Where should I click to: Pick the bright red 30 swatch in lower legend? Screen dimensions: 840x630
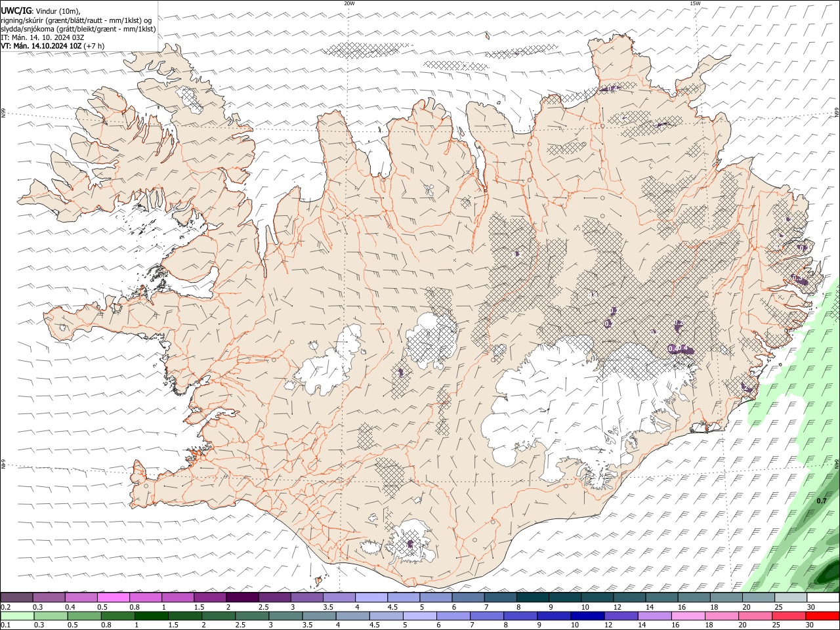tap(822, 616)
